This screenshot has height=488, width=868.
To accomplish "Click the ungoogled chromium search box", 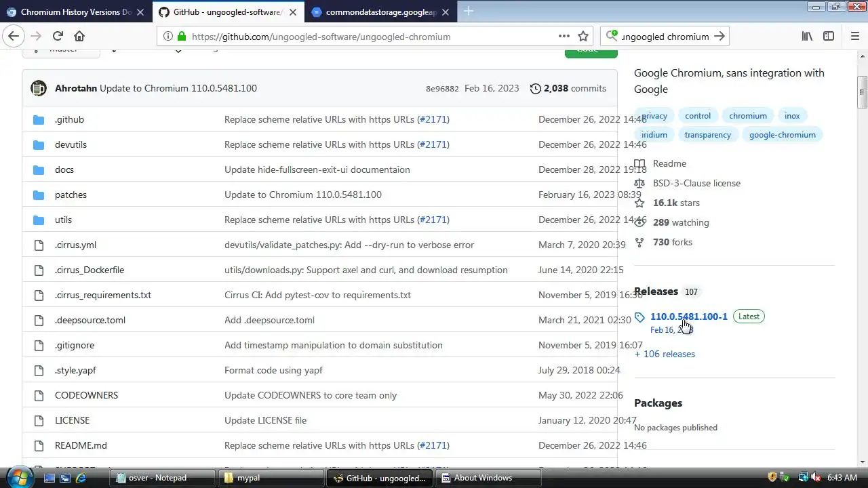I will click(665, 37).
